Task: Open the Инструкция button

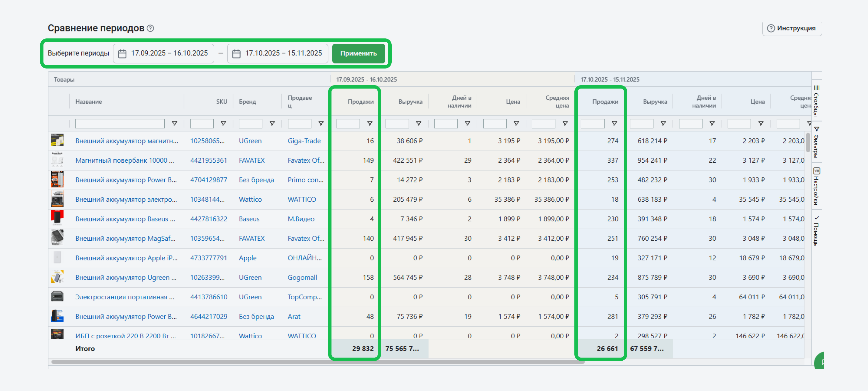Action: 792,28
